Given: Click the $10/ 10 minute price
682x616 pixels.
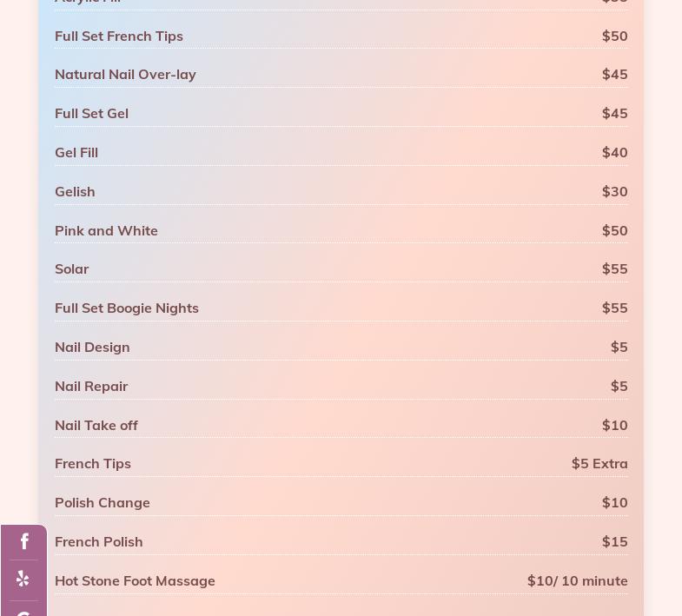Looking at the screenshot, I should pyautogui.click(x=577, y=580).
